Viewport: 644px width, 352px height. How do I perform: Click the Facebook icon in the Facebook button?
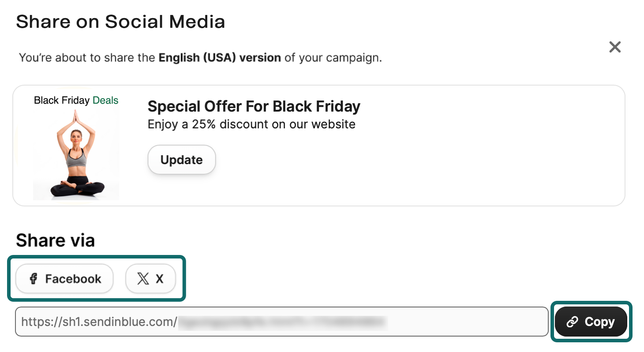[x=33, y=278]
